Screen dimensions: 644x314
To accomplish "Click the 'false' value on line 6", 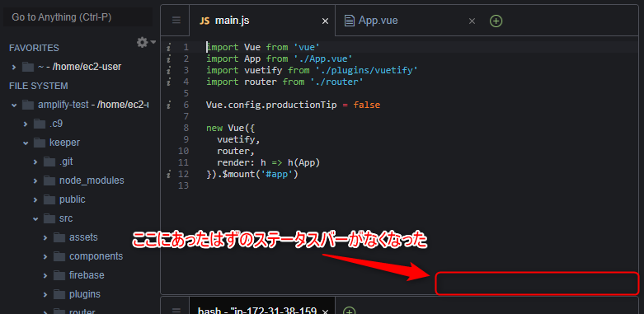I will pyautogui.click(x=367, y=105).
